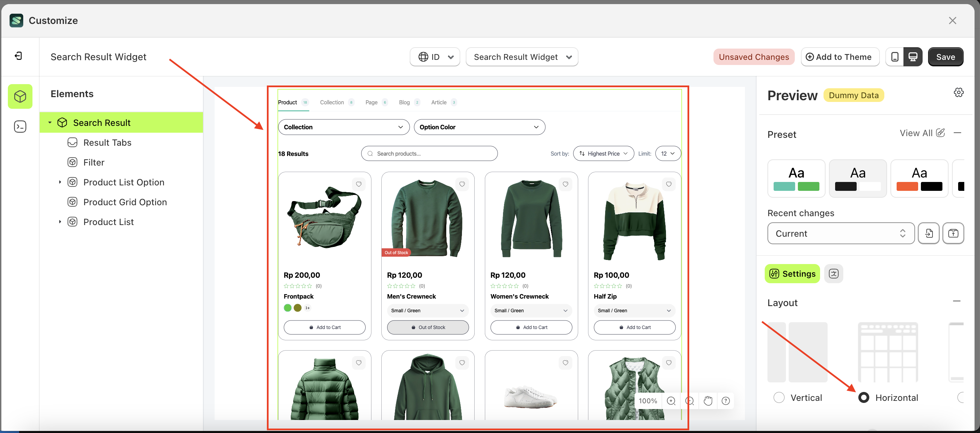Choose the orange and black preset swatch
The height and width of the screenshot is (433, 980).
[919, 178]
